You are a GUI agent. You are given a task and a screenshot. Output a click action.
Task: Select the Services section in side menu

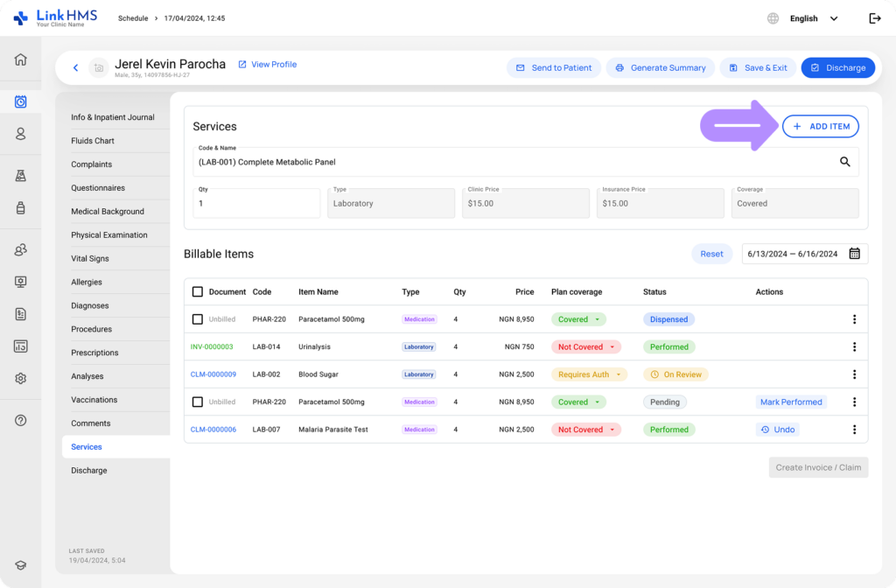coord(115,447)
